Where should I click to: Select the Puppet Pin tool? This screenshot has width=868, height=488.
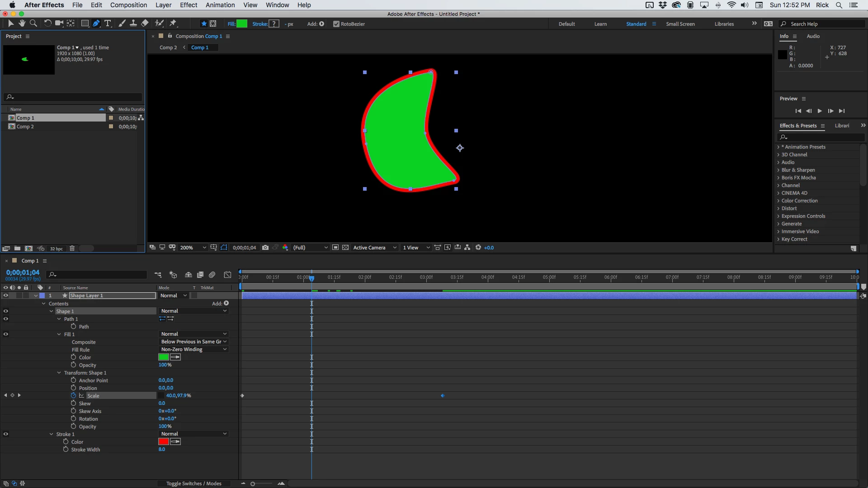[173, 23]
